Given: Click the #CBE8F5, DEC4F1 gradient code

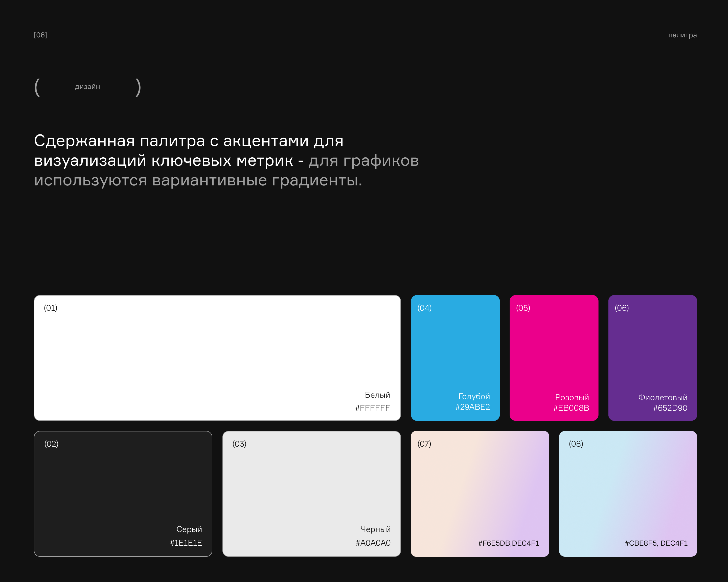Looking at the screenshot, I should point(656,543).
